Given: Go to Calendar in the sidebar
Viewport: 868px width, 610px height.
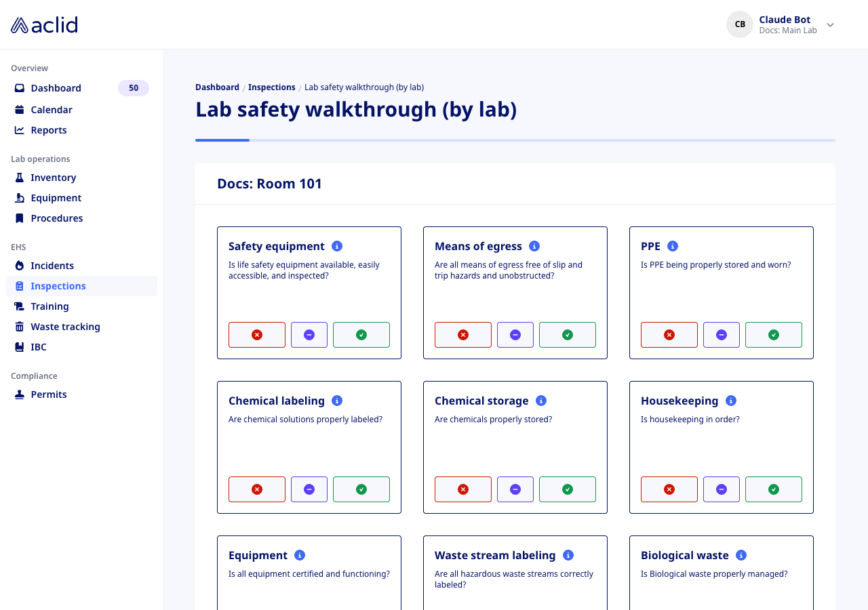Looking at the screenshot, I should pyautogui.click(x=81, y=110).
